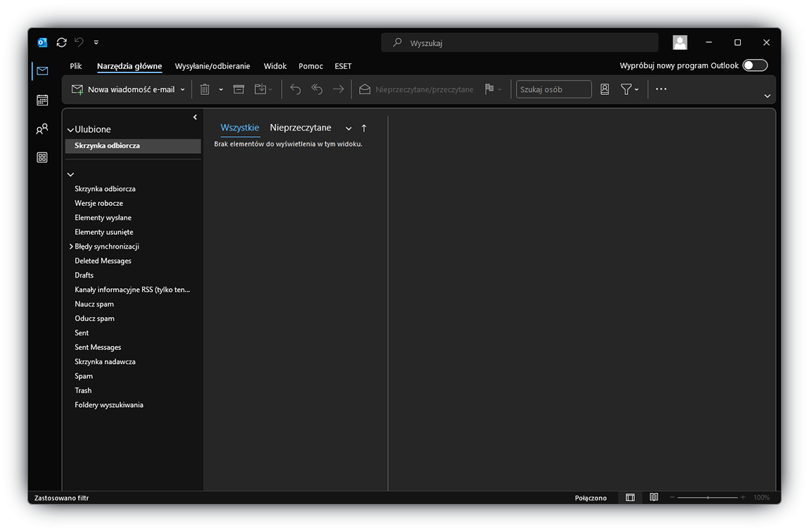Open the Elementy wysłane folder

pos(103,218)
